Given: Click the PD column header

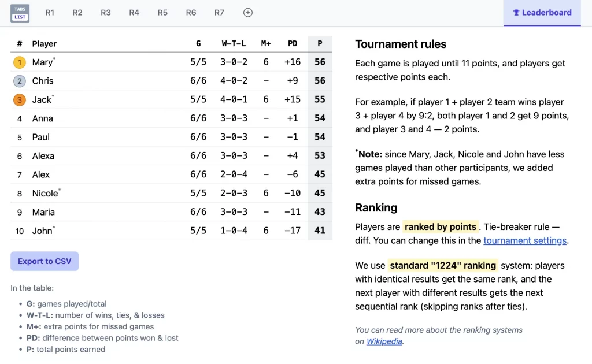Looking at the screenshot, I should click(293, 44).
